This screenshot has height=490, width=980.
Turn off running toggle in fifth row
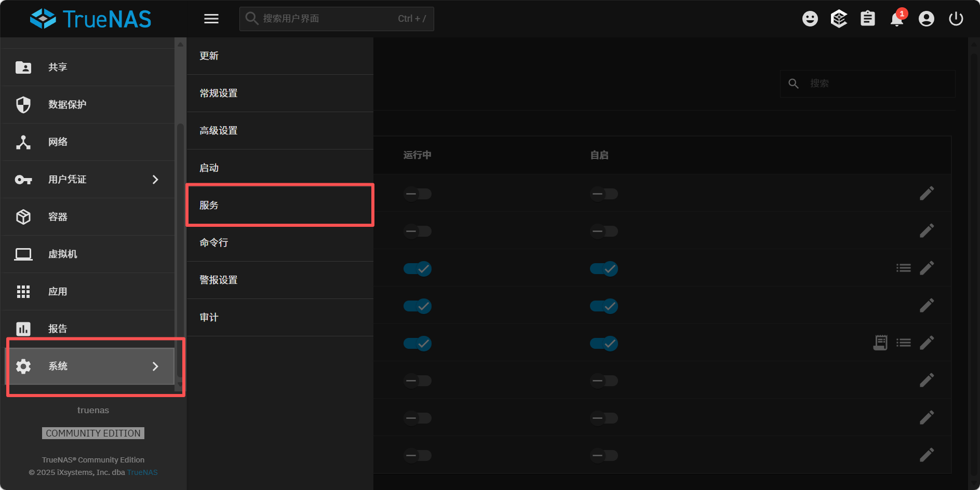click(418, 344)
